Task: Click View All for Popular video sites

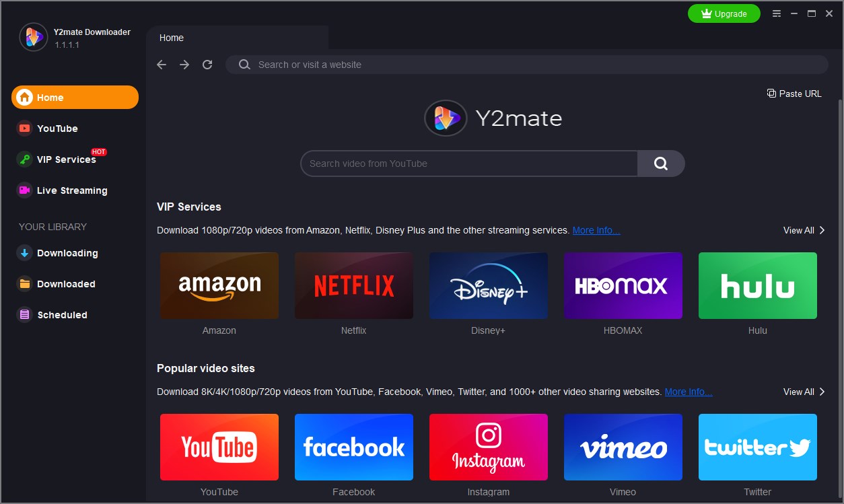Action: (x=804, y=392)
